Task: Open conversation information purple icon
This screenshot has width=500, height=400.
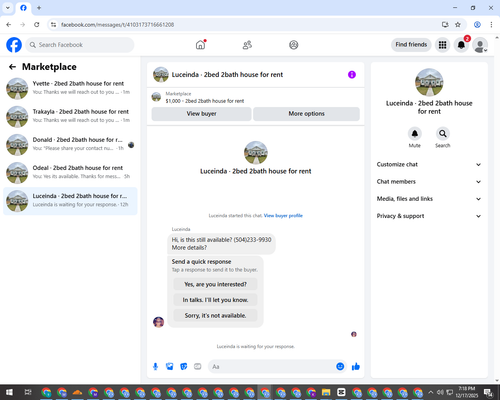Action: [352, 75]
